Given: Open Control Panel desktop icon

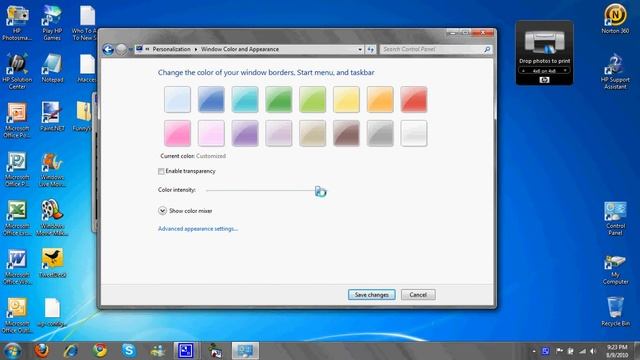Looking at the screenshot, I should (x=615, y=218).
